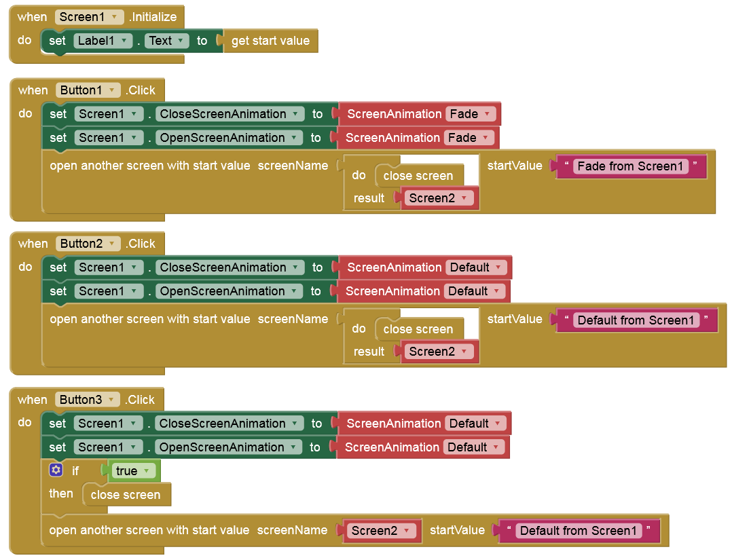Open CloseScreenAnimation property dropdown under Button3.Click
The height and width of the screenshot is (560, 732).
click(229, 424)
